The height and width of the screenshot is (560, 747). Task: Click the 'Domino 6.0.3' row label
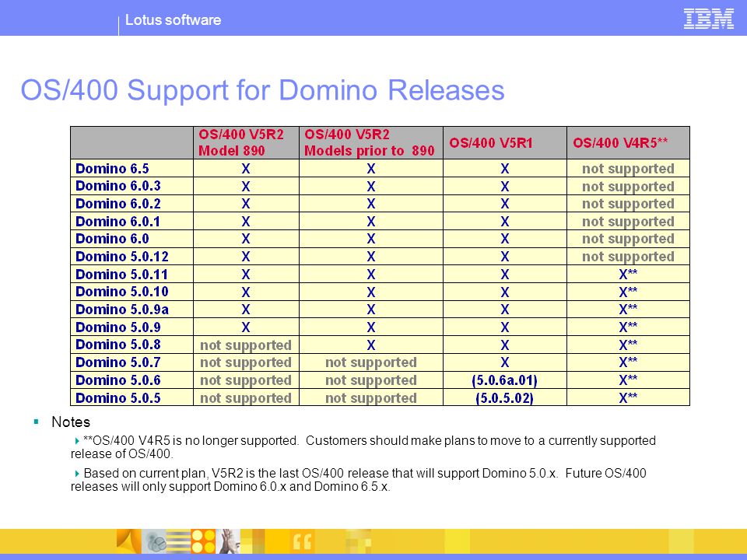coord(118,186)
